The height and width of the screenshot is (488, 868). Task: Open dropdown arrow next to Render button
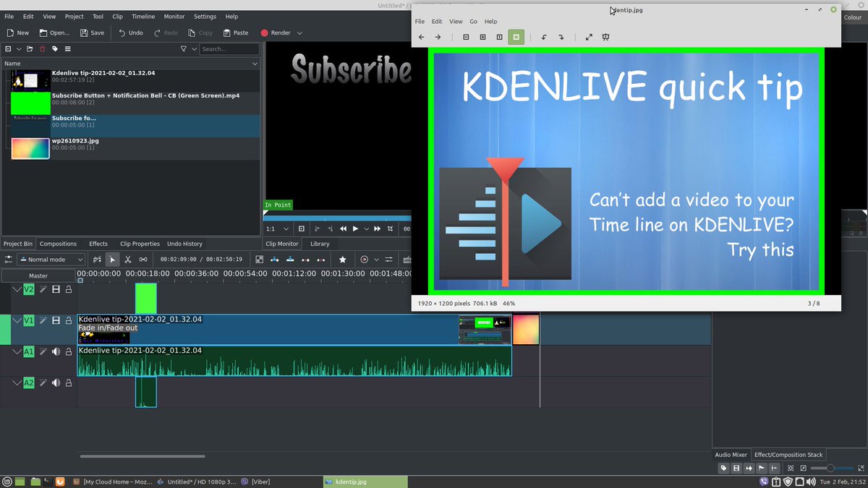point(299,33)
